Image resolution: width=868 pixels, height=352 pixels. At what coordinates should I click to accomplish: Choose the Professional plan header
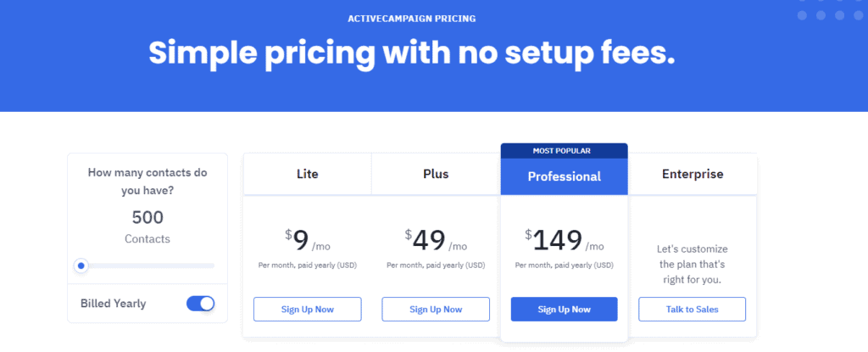coord(564,176)
